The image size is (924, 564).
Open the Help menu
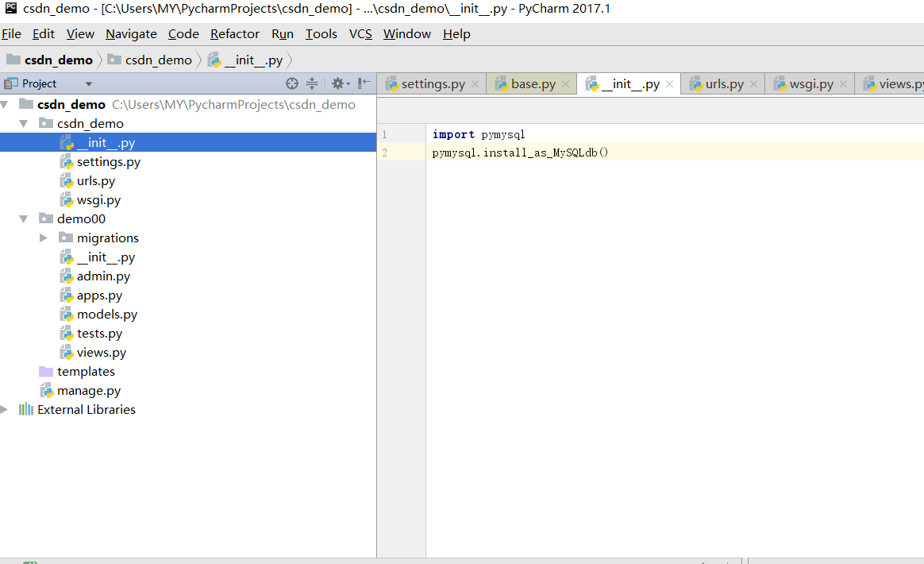(x=456, y=34)
